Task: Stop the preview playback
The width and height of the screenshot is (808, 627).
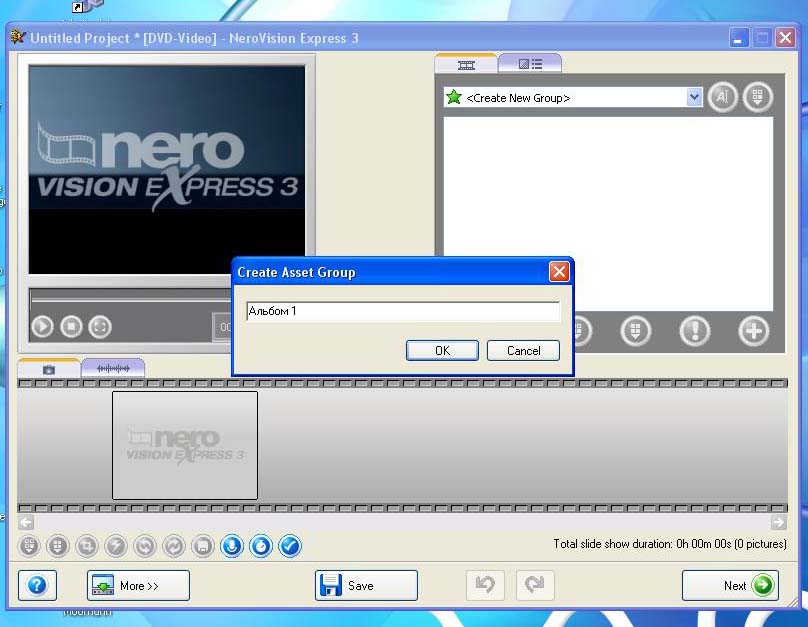Action: click(71, 327)
